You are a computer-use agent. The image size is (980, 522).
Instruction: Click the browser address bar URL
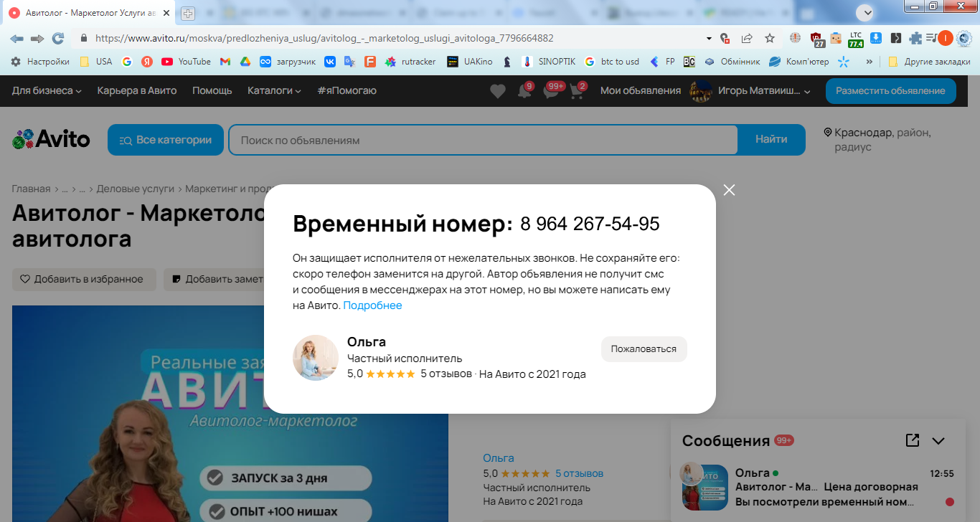coord(324,38)
